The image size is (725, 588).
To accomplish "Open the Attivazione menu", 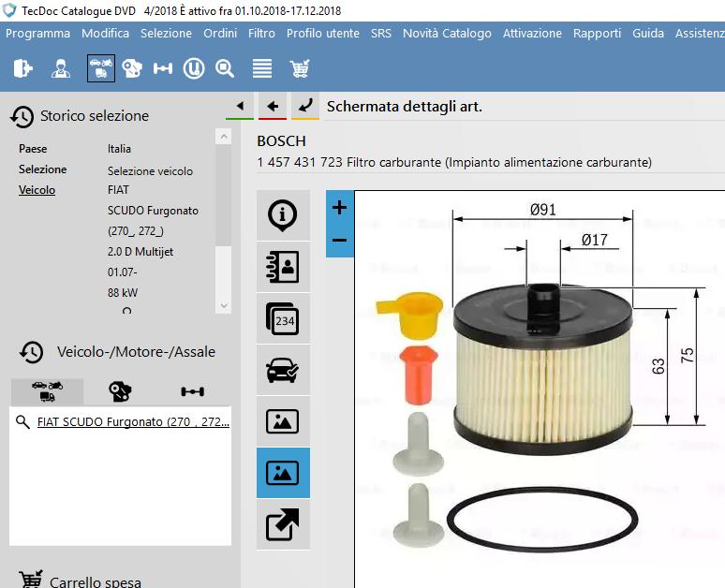I will point(532,34).
